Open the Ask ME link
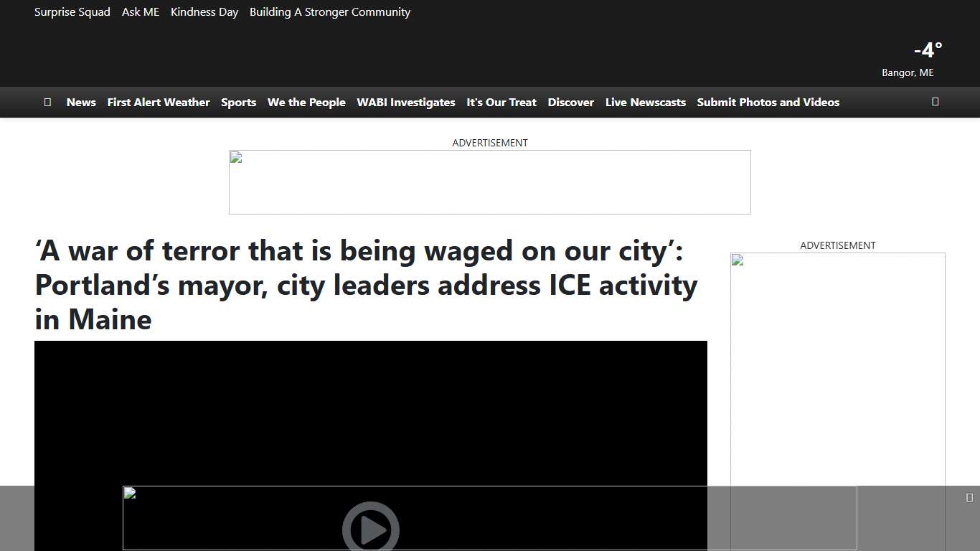 point(141,12)
